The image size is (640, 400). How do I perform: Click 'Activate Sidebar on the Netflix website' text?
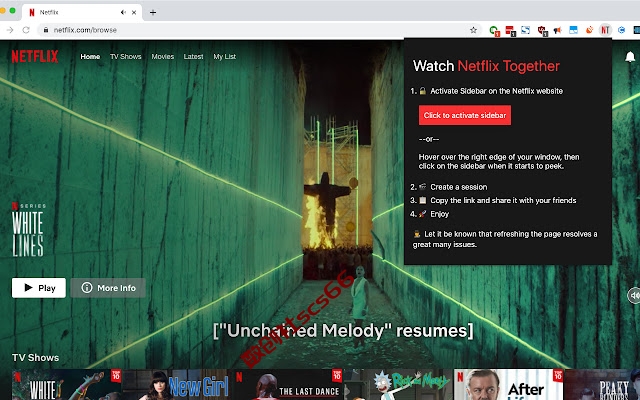point(496,91)
